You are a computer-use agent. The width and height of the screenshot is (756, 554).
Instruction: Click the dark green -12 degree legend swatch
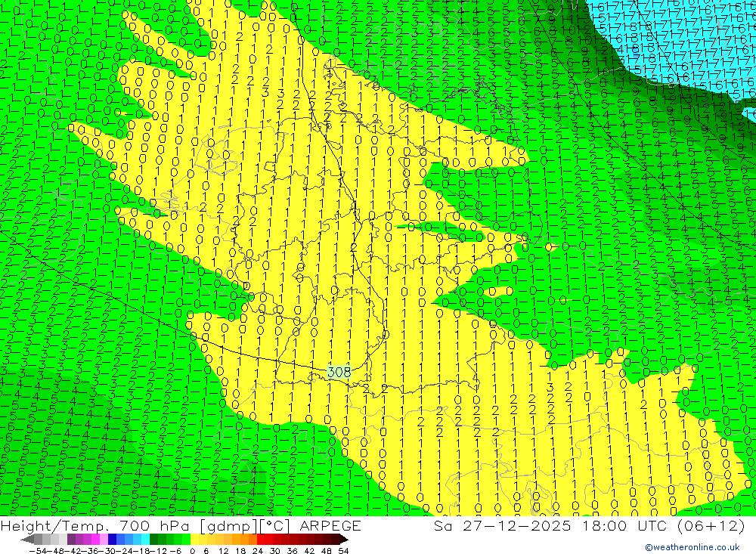coord(153,540)
